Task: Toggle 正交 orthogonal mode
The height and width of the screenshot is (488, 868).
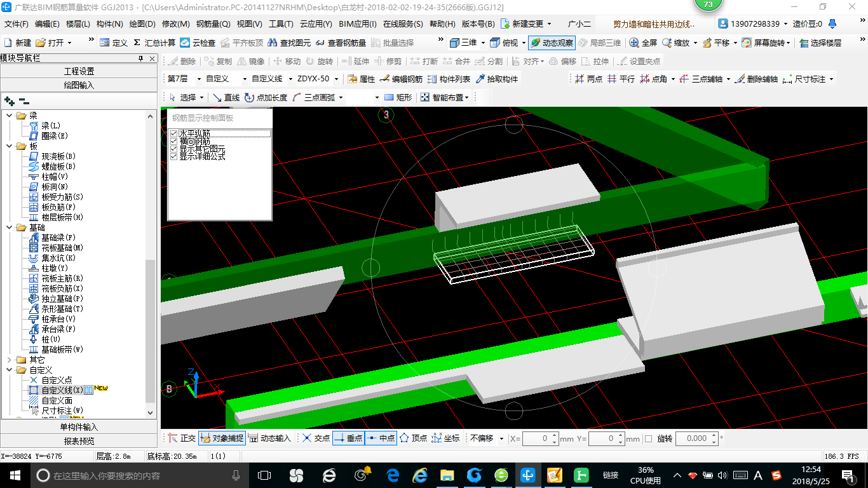Action: pyautogui.click(x=182, y=438)
